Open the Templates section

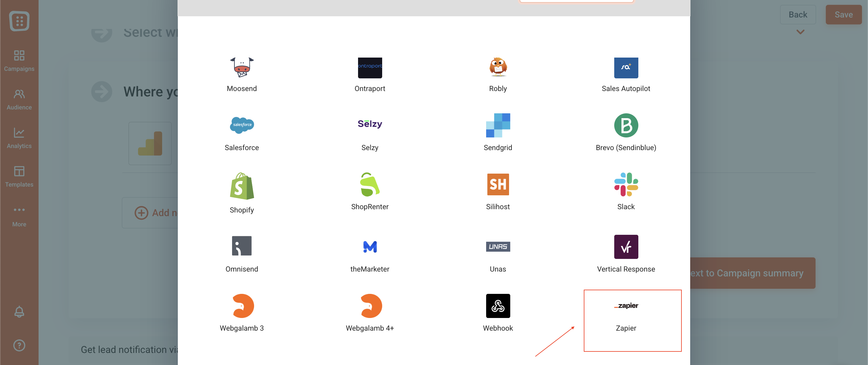19,177
